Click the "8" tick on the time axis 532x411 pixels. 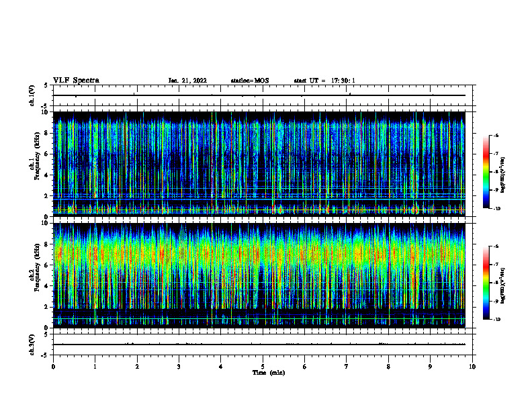point(388,367)
